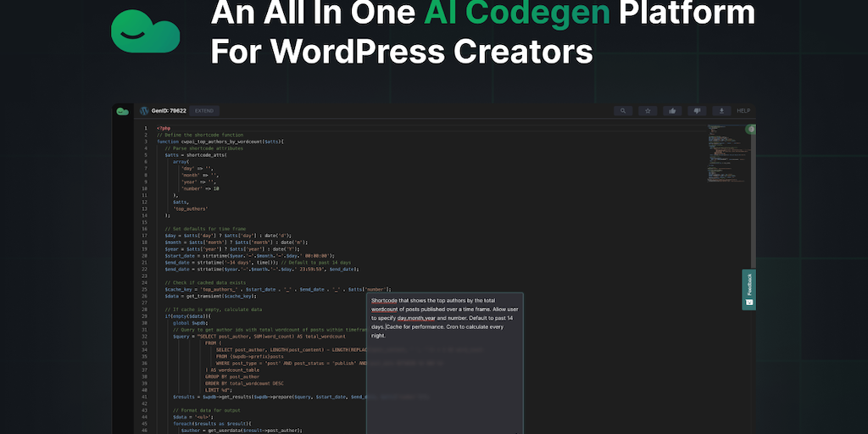Click the "'number' => 10" line
The width and height of the screenshot is (868, 434).
tap(200, 189)
